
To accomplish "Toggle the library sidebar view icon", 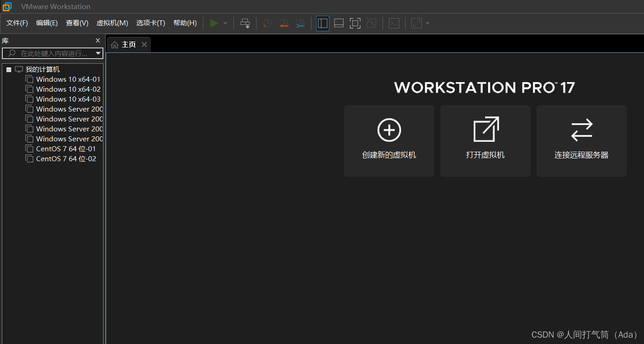I will 322,23.
